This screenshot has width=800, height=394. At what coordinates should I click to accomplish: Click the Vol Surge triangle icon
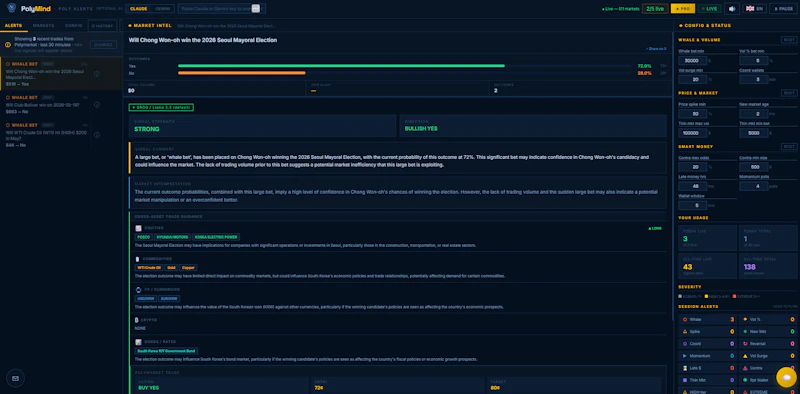tap(745, 356)
